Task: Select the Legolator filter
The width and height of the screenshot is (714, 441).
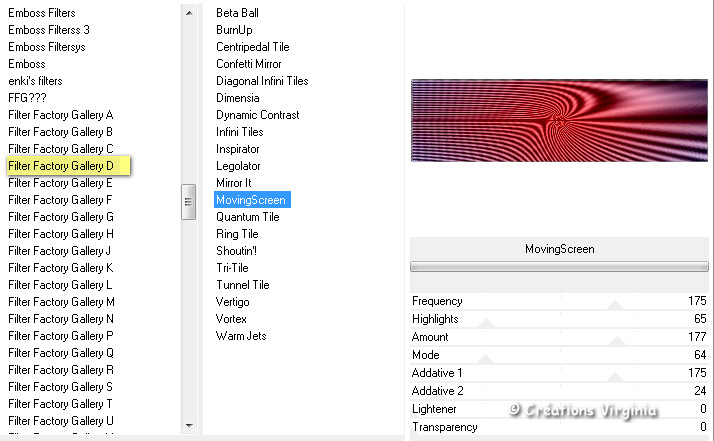Action: pyautogui.click(x=238, y=166)
